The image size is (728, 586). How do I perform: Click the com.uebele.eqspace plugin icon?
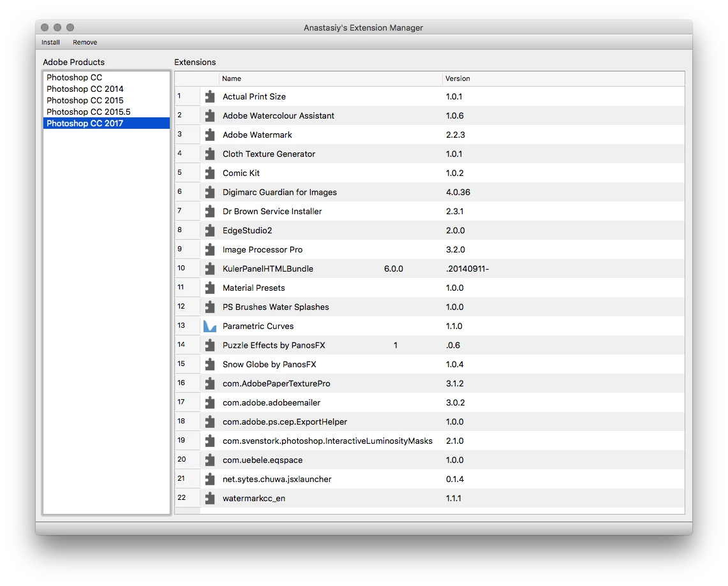coord(210,460)
